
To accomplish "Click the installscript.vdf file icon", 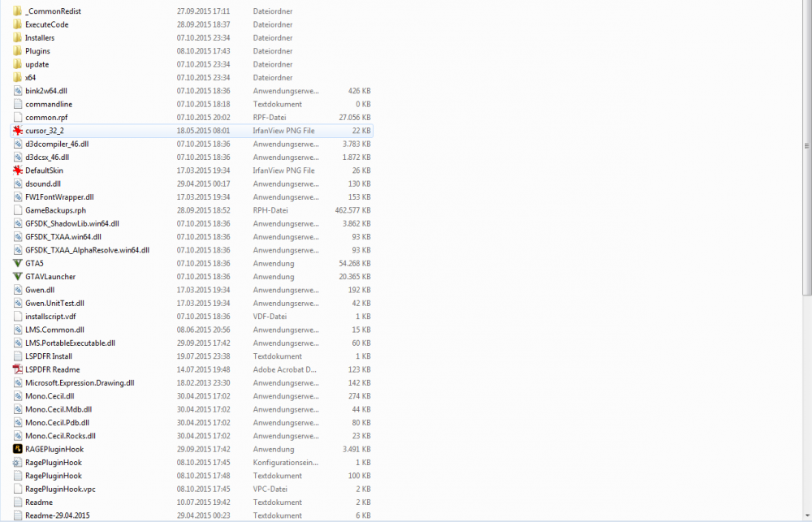I will 18,317.
